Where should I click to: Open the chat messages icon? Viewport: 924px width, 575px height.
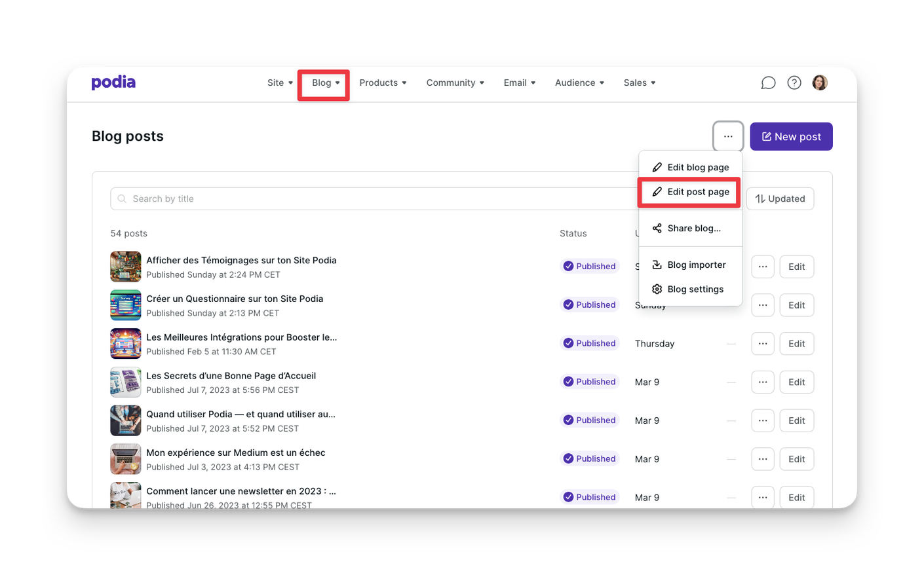click(x=768, y=83)
